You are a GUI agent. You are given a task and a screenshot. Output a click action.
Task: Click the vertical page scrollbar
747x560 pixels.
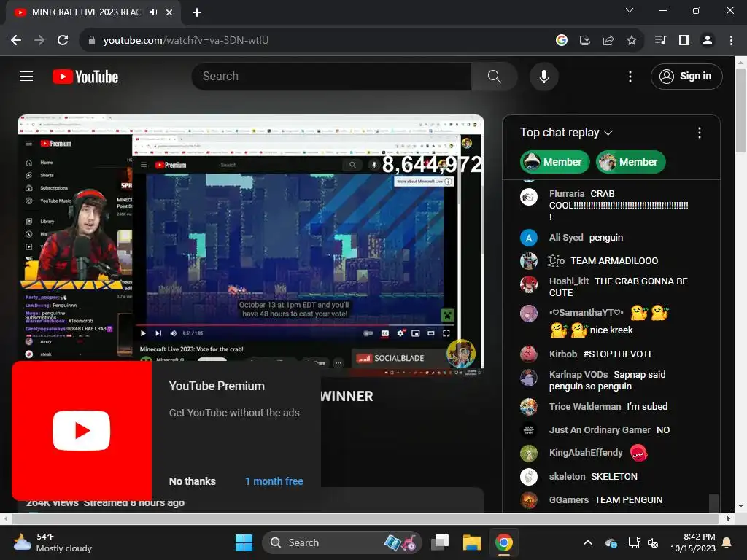pos(740,111)
